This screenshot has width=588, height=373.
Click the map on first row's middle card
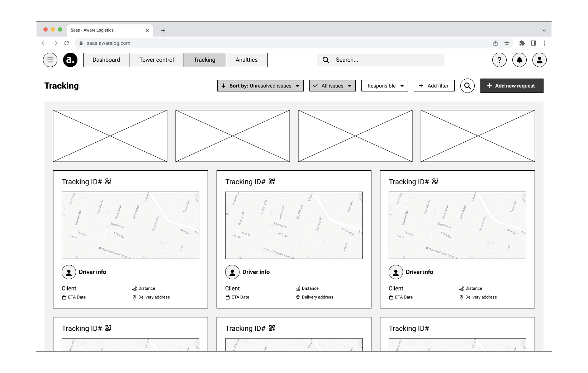click(294, 226)
